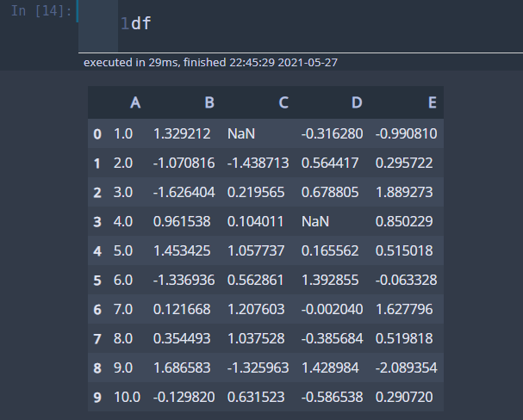Select row index 1

(x=97, y=164)
